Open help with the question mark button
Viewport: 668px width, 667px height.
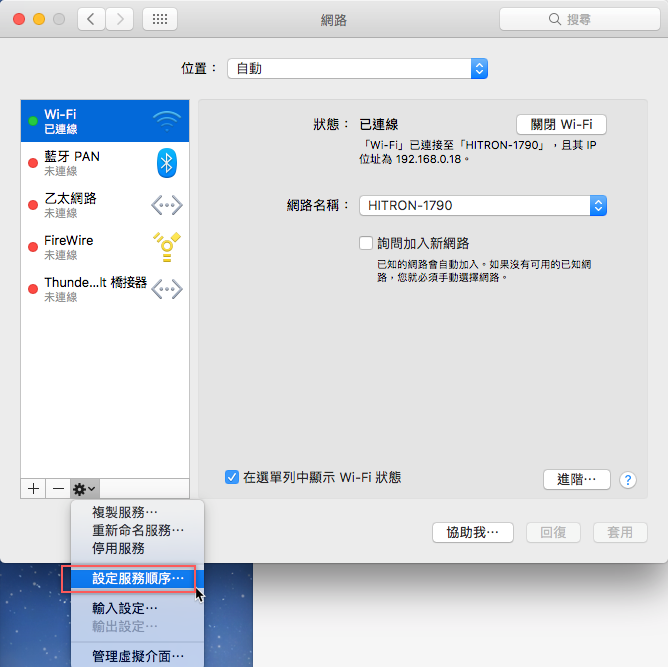click(x=628, y=480)
